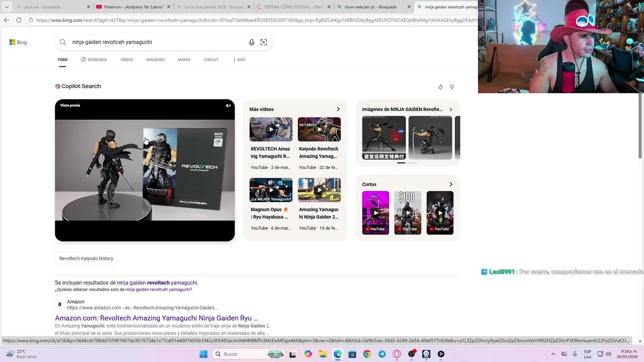Image resolution: width=644 pixels, height=362 pixels.
Task: Open Microsoft Edge taskbar icon
Action: tap(338, 354)
